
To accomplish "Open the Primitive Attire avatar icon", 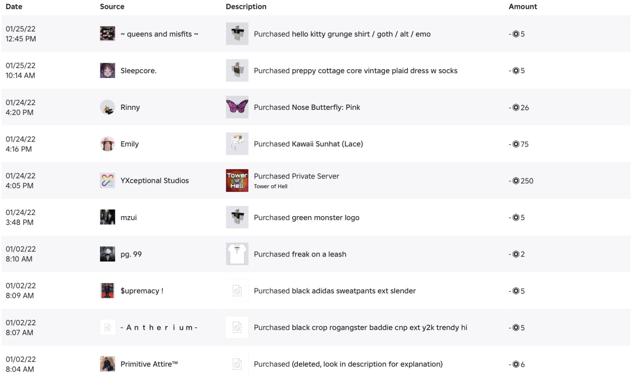I will pyautogui.click(x=107, y=364).
